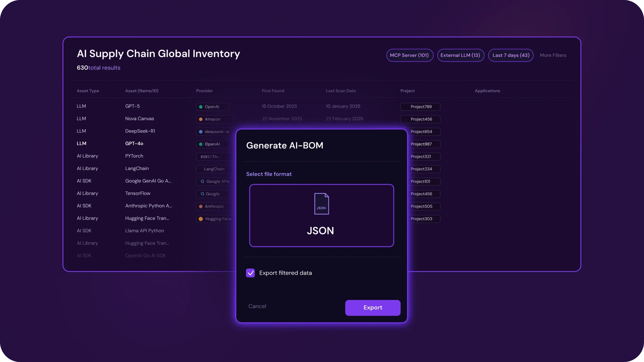Select the TensorFlow asset
This screenshot has width=644, height=362.
(138, 193)
